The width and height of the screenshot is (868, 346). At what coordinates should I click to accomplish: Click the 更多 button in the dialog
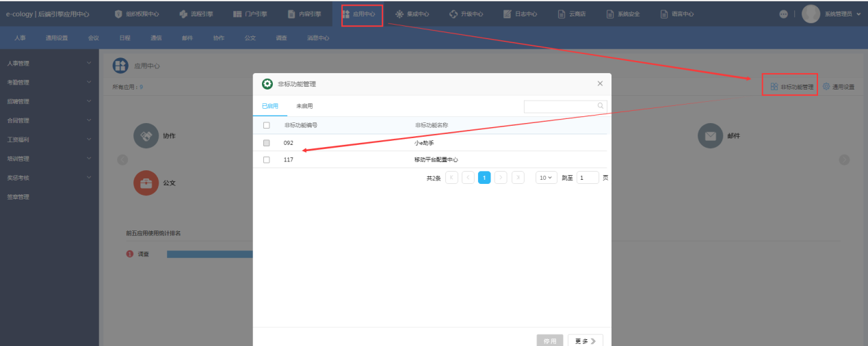point(586,341)
